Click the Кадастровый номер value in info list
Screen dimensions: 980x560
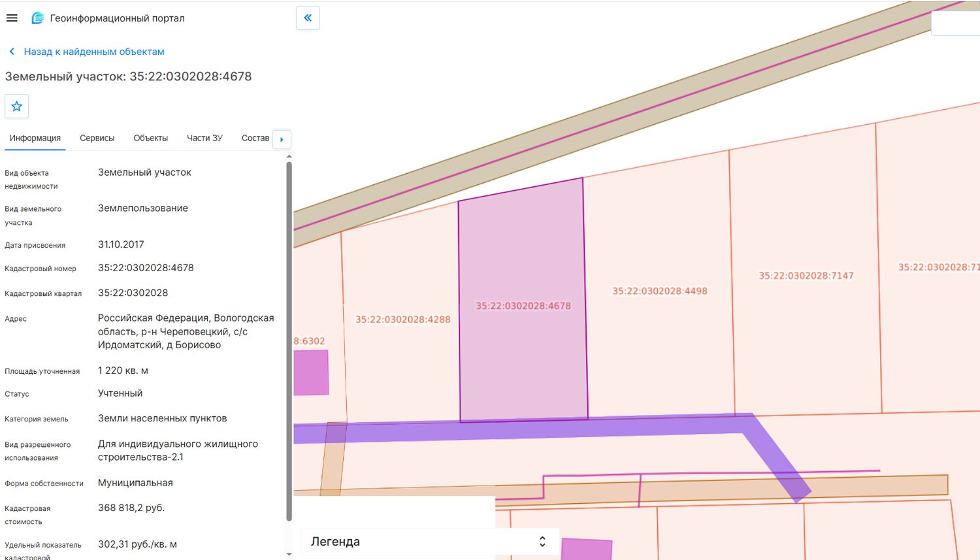pos(146,268)
